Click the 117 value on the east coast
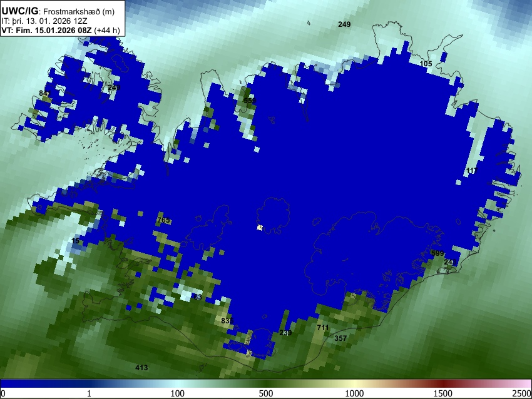Image resolution: width=532 pixels, height=399 pixels. [x=472, y=171]
